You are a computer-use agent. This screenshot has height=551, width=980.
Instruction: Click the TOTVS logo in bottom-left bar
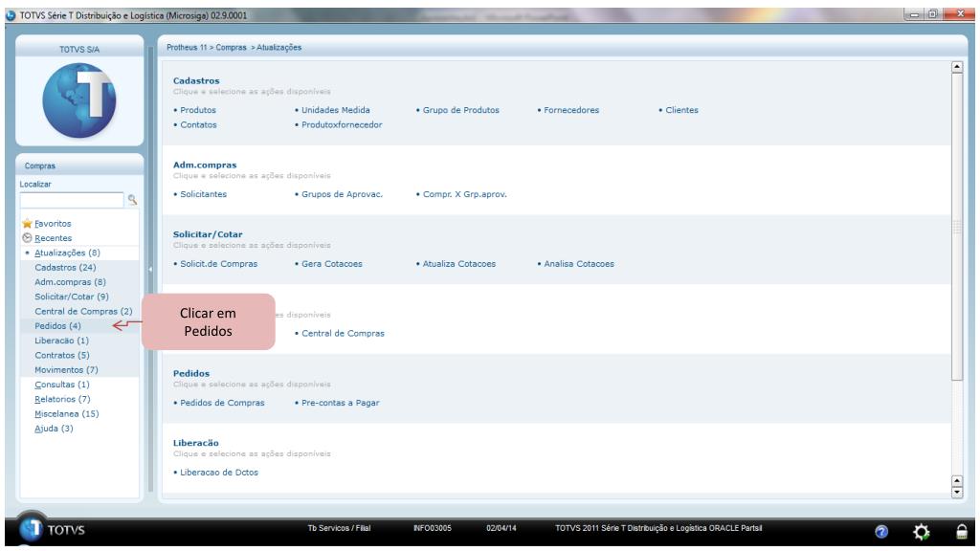tap(52, 529)
